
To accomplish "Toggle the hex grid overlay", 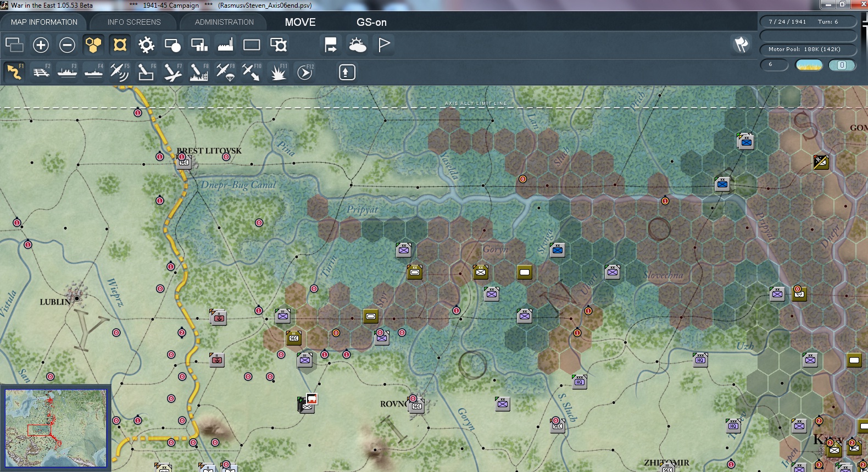I will click(93, 45).
